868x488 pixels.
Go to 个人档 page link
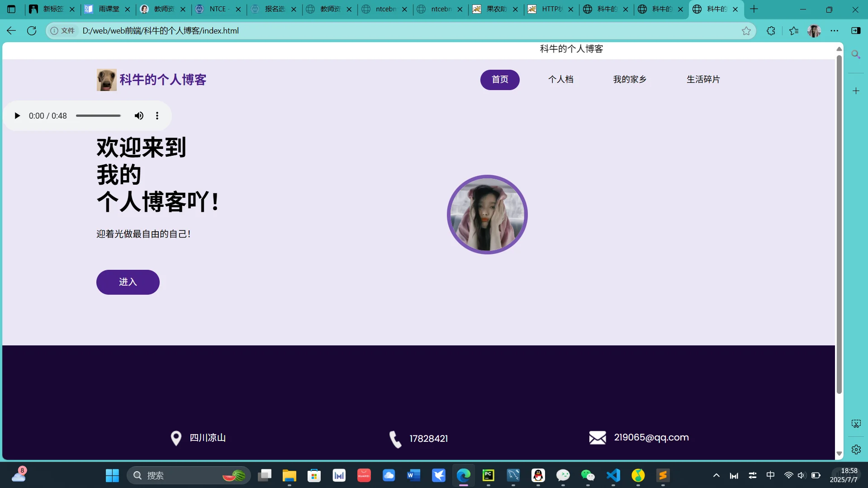561,79
